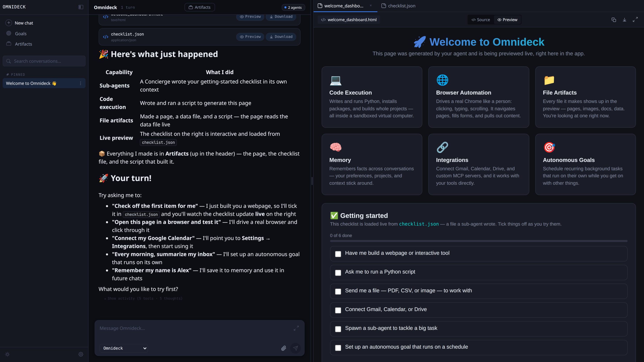Viewport: 644px width, 362px height.
Task: Click the green checkmark icon by Getting started
Action: (334, 216)
